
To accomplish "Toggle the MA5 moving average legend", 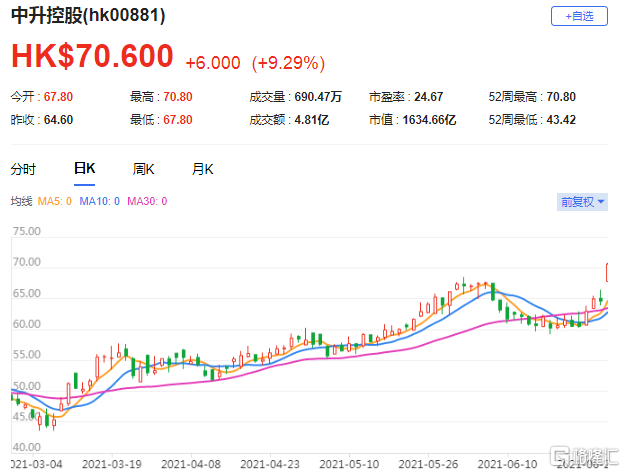I will [x=56, y=202].
